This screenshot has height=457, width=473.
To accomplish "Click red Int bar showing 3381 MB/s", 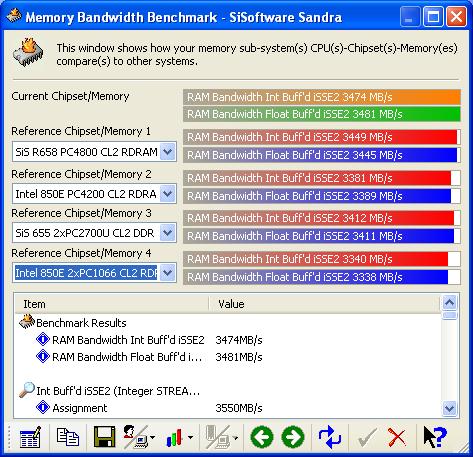I will click(x=322, y=178).
